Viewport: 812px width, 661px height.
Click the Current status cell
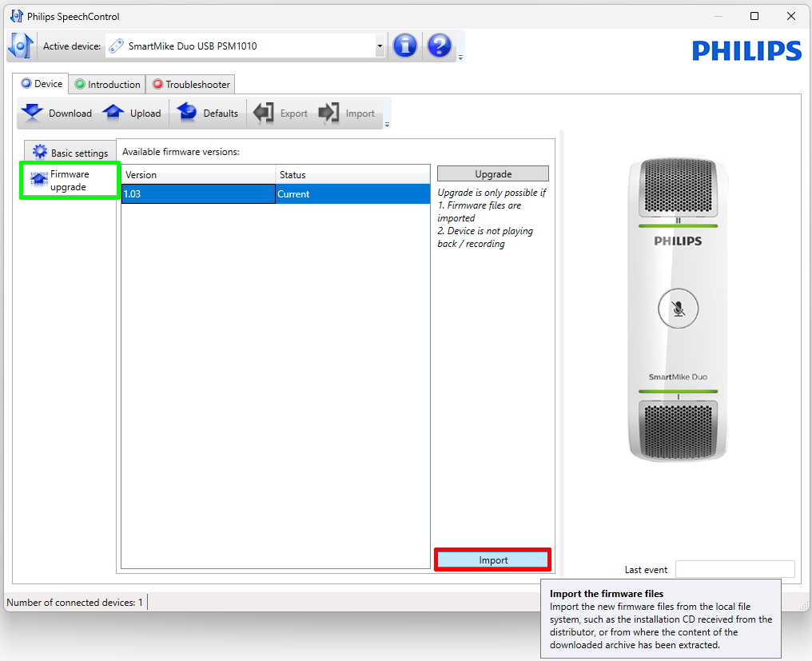[x=352, y=193]
